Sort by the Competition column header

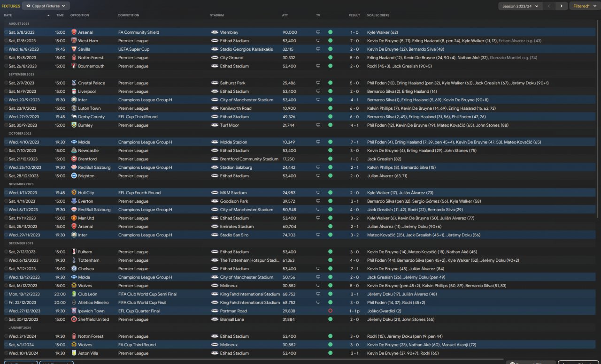tap(128, 15)
